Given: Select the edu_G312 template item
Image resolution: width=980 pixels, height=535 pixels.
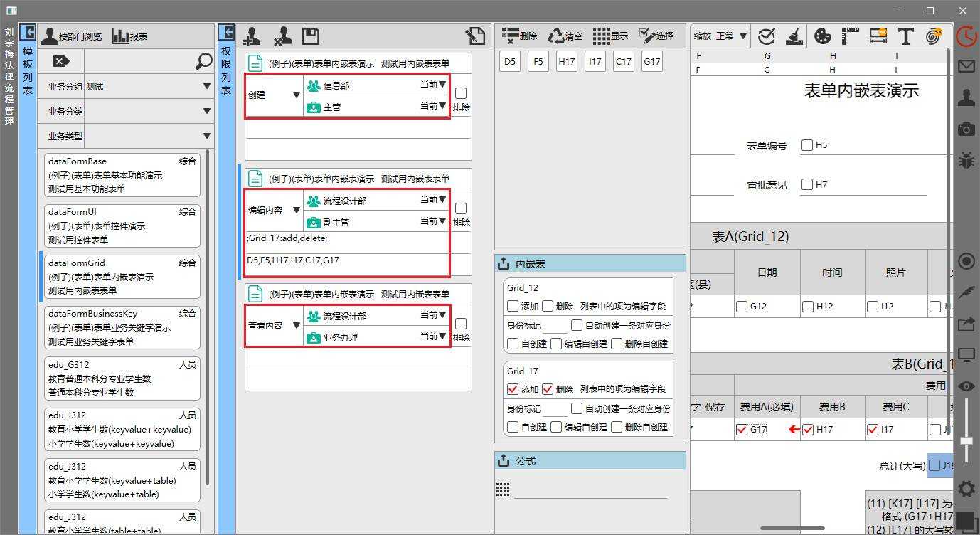Looking at the screenshot, I should [122, 378].
